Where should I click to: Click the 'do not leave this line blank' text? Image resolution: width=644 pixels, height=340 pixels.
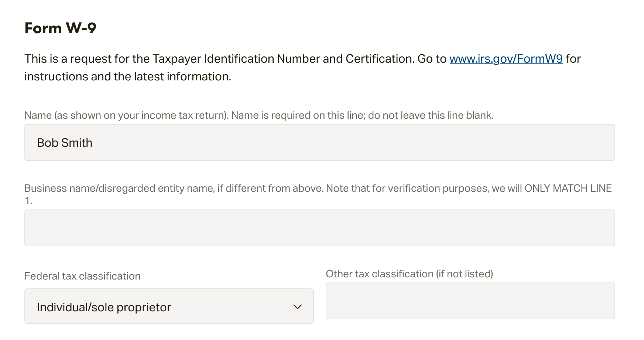(x=431, y=115)
